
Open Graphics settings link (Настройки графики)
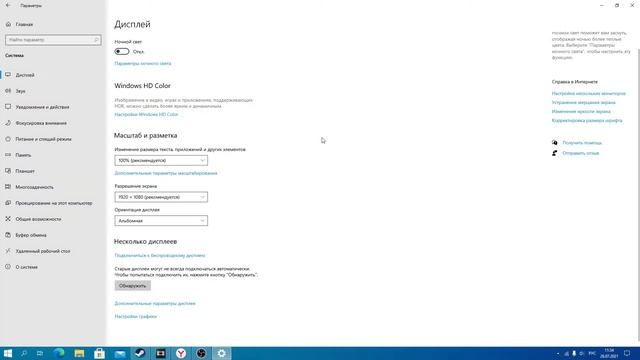(136, 316)
